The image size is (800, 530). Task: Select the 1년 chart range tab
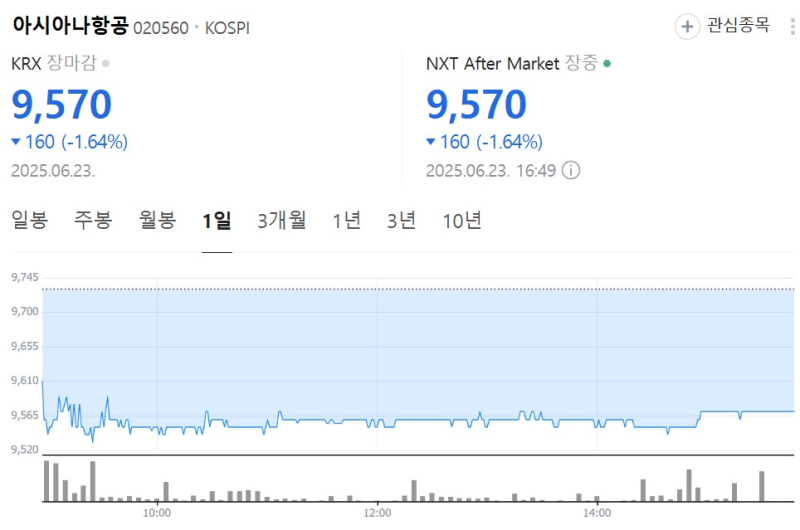click(346, 220)
